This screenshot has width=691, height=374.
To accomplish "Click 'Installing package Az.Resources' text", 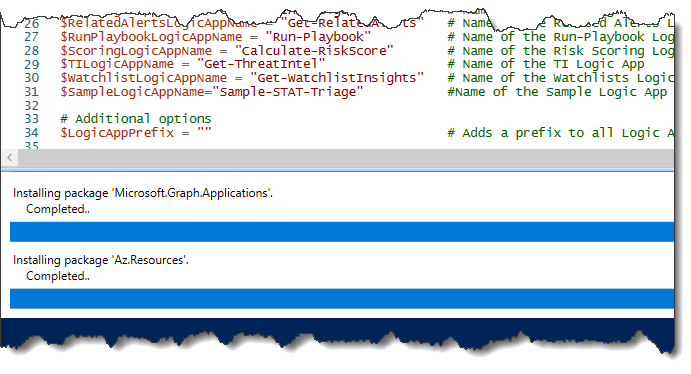I will [100, 260].
